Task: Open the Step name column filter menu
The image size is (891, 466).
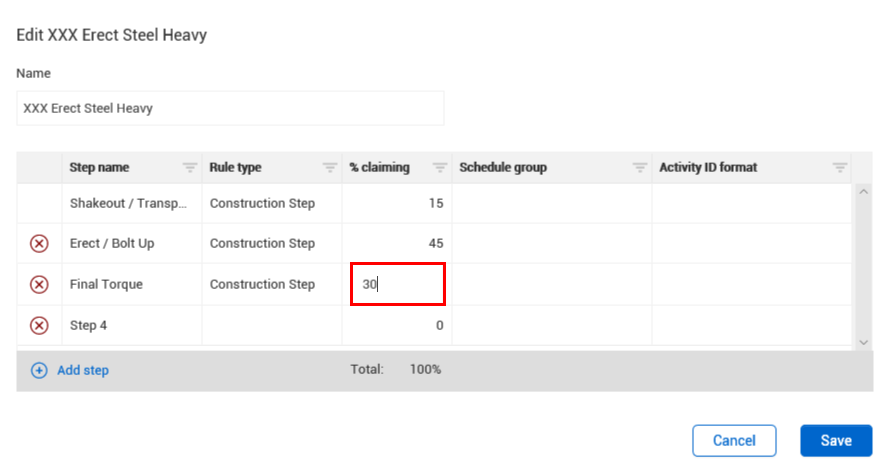Action: 190,168
